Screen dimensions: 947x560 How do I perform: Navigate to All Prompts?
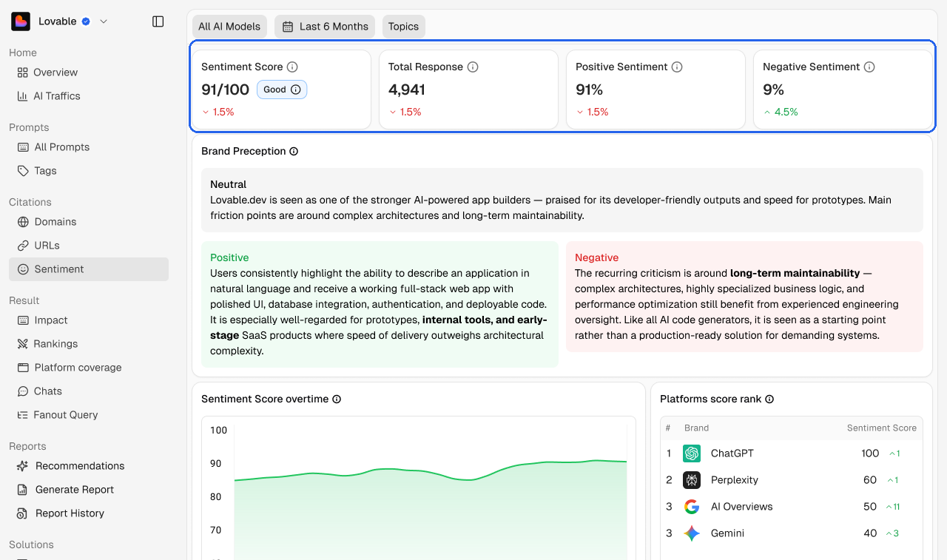point(89,147)
